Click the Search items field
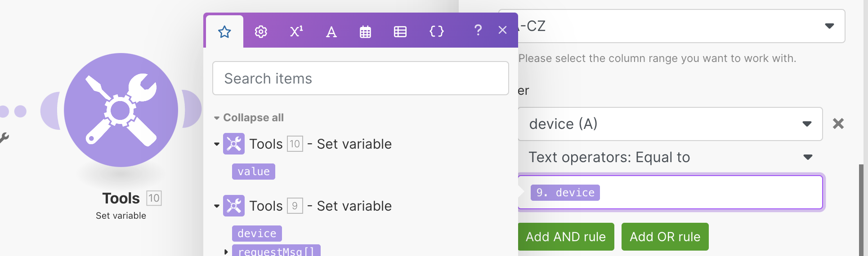Screen dimensions: 868x256 360,79
